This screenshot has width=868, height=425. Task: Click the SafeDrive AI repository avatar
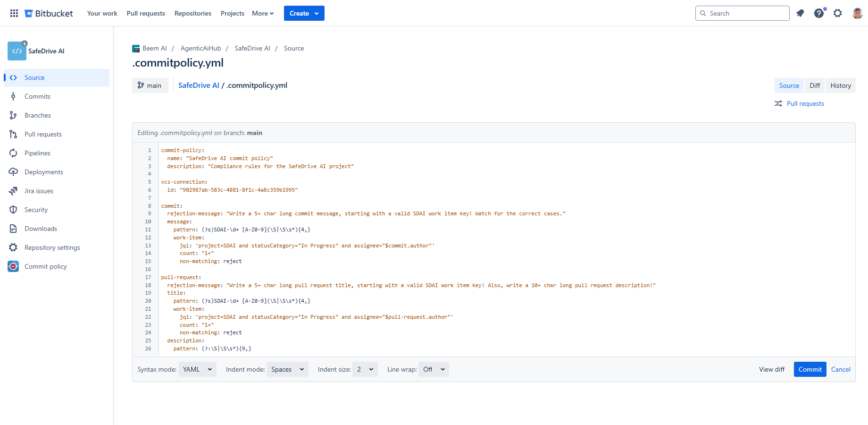point(17,51)
